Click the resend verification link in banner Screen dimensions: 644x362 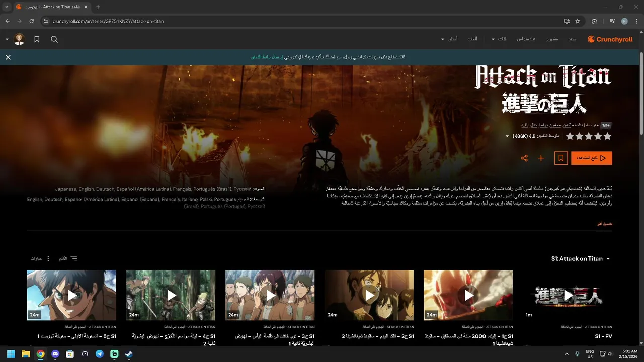point(267,57)
